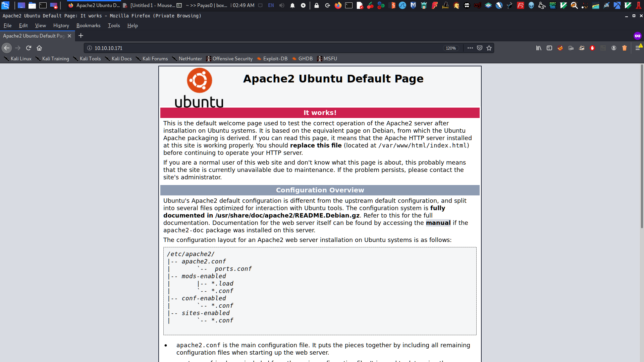Click the Privacy Badger extension icon

pyautogui.click(x=582, y=48)
